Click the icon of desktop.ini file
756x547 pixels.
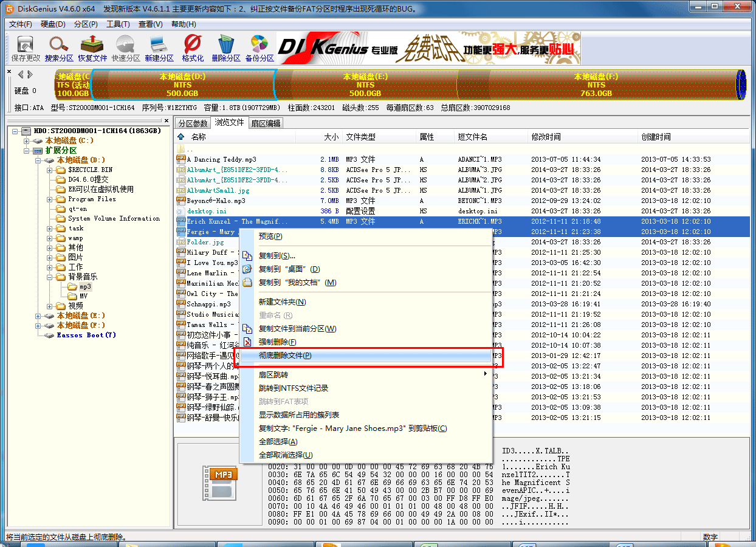(x=181, y=211)
